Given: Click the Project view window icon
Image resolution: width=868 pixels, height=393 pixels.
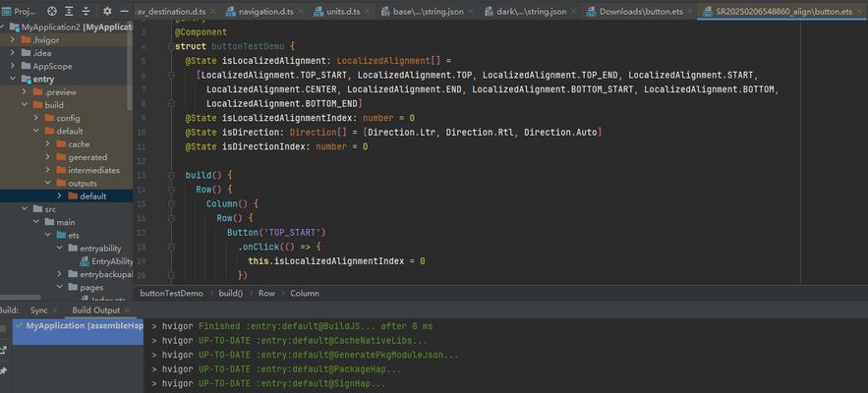Looking at the screenshot, I should click(x=6, y=11).
